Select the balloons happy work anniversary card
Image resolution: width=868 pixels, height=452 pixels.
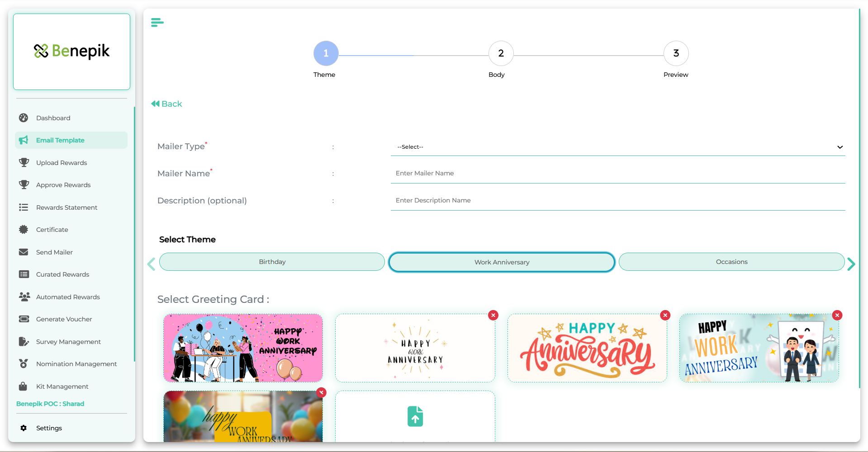pyautogui.click(x=243, y=416)
